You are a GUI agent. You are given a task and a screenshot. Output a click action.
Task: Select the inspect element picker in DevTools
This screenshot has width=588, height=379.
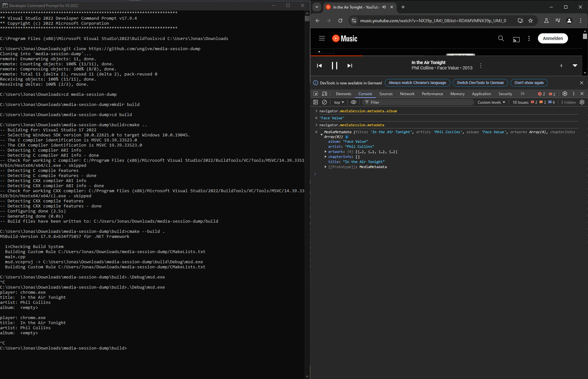tap(316, 94)
